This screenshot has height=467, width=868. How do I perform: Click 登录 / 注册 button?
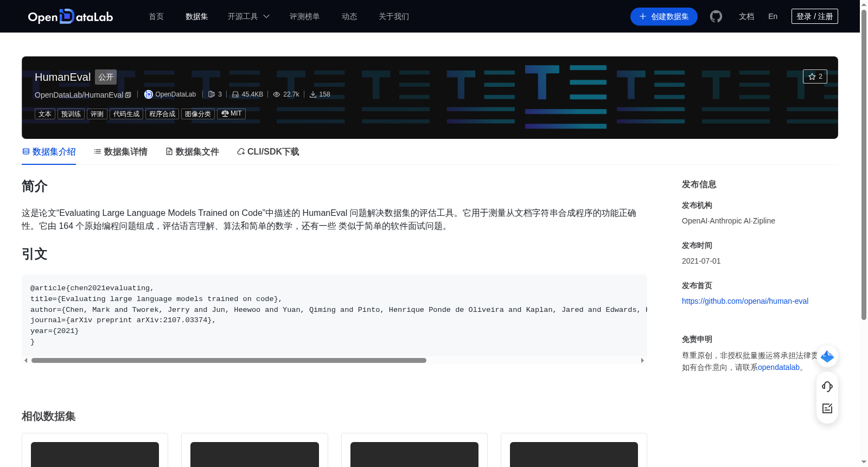(815, 16)
